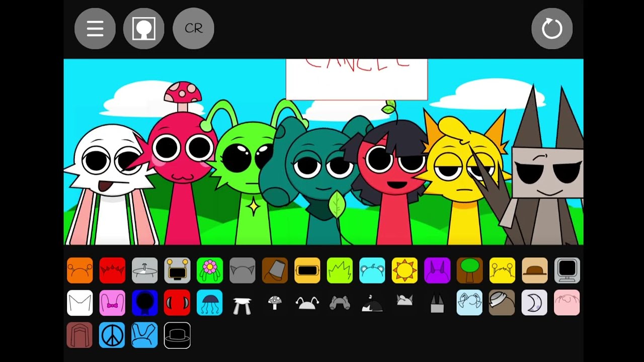Select the tan bowler hat icon
644x362 pixels.
click(535, 270)
